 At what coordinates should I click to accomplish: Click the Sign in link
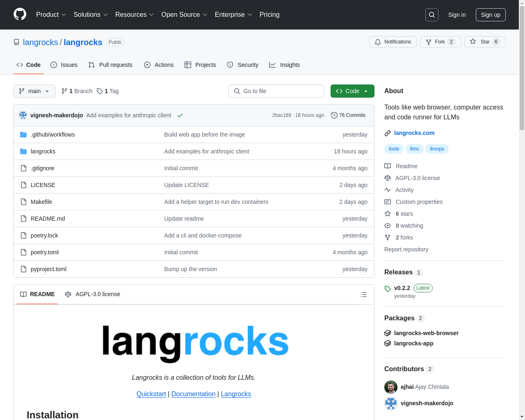tap(457, 15)
